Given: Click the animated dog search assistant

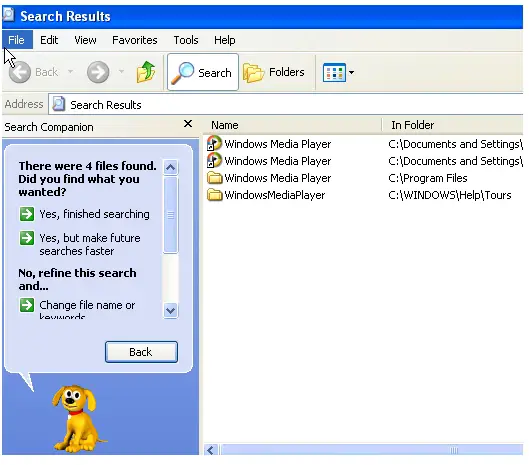Looking at the screenshot, I should click(x=78, y=419).
